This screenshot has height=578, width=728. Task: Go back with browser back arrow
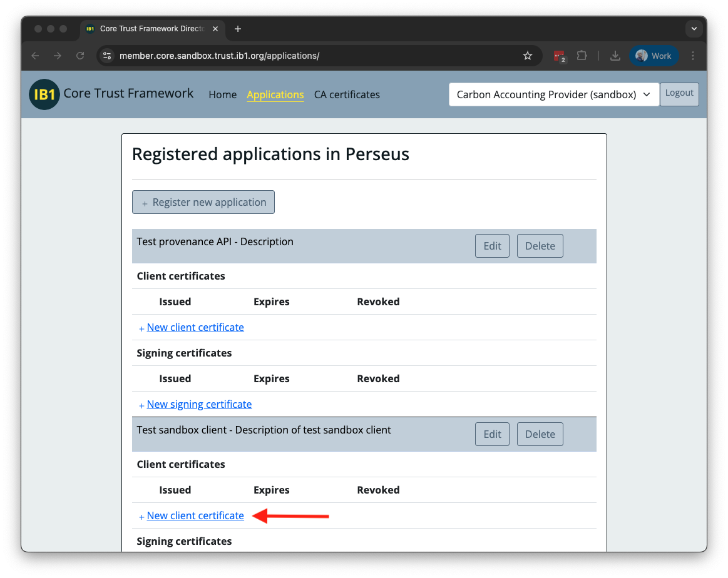(x=35, y=56)
